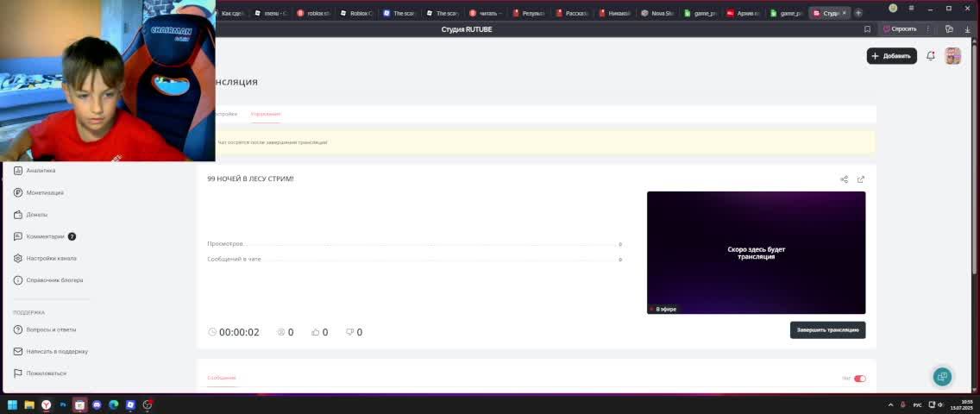Viewport: 980px width, 414px height.
Task: Switch to the Настройки tab
Action: click(226, 114)
